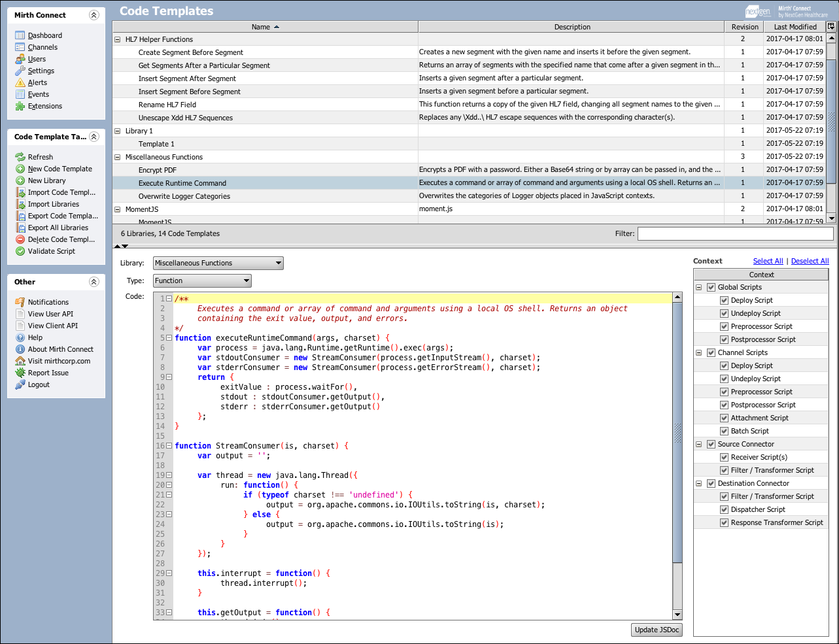Open the Library dropdown

click(218, 263)
